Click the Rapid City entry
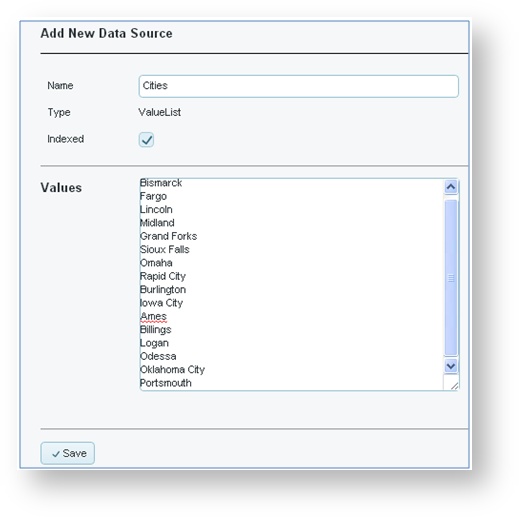 tap(163, 276)
